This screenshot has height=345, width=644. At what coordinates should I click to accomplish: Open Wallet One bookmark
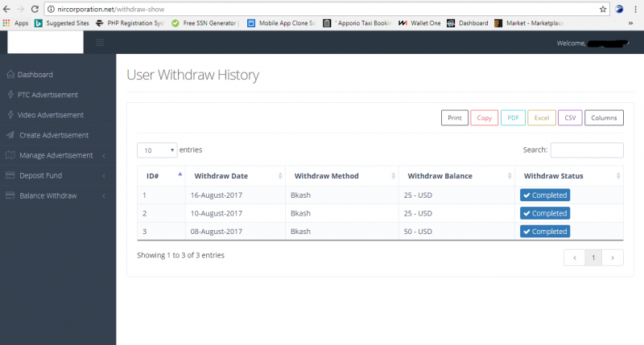click(x=419, y=23)
